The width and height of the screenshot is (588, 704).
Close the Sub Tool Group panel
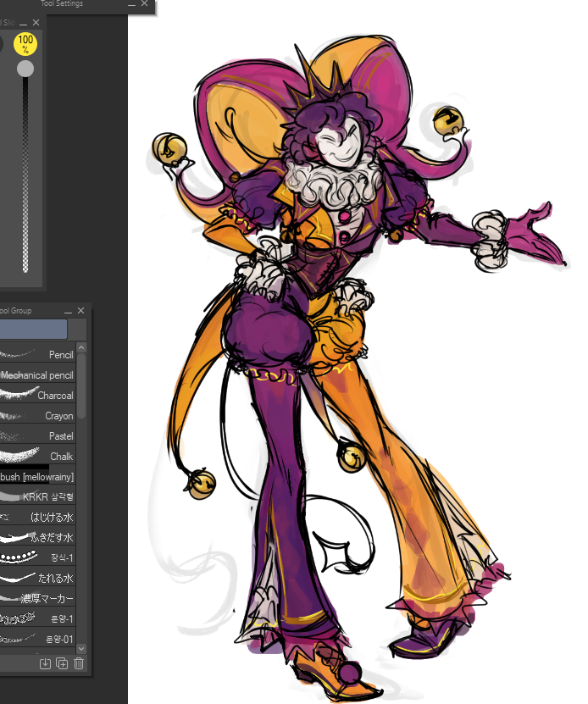click(80, 310)
